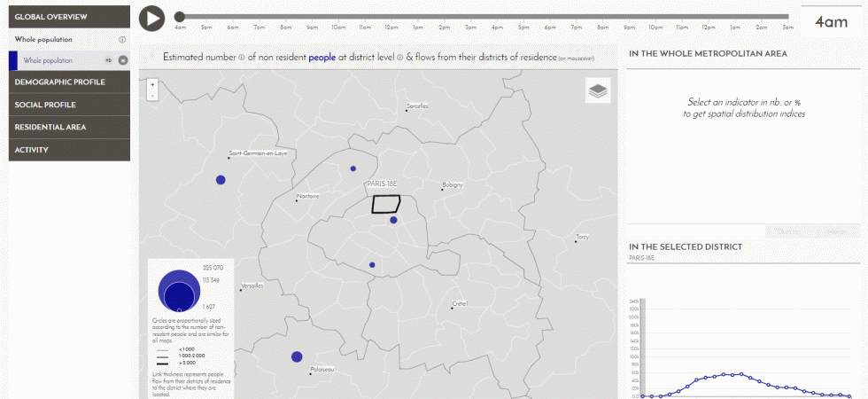
Task: Expand the Demographic Profile section
Action: pos(69,82)
